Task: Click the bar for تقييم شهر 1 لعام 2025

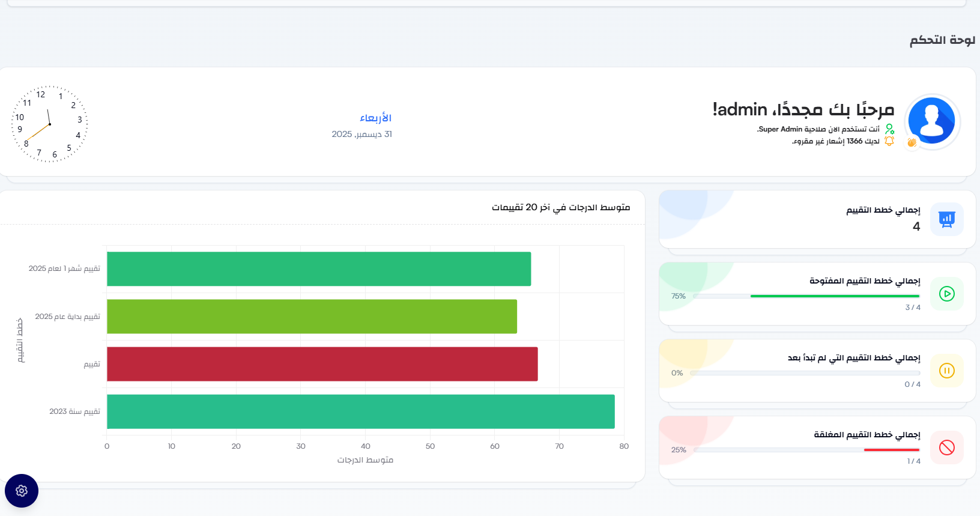Action: (x=318, y=269)
